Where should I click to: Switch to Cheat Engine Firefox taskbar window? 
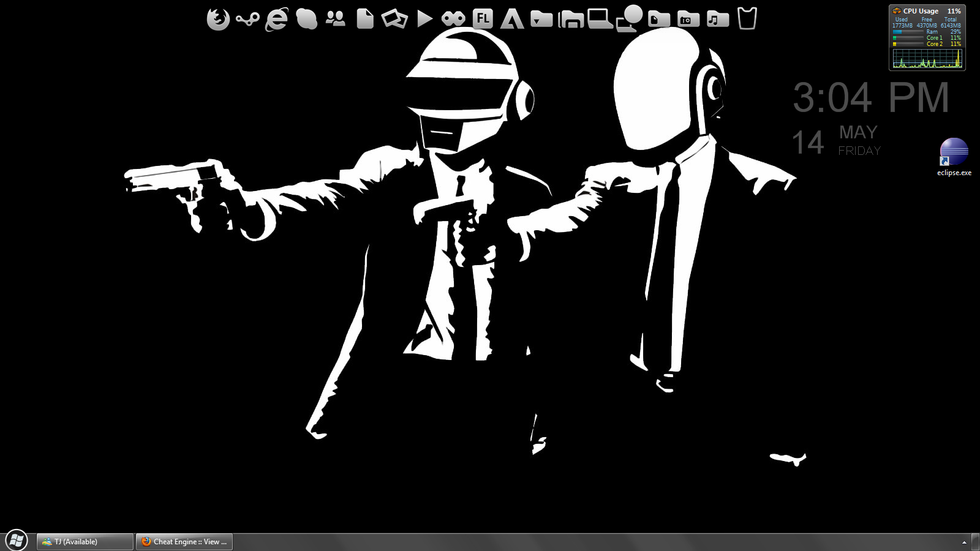coord(184,542)
